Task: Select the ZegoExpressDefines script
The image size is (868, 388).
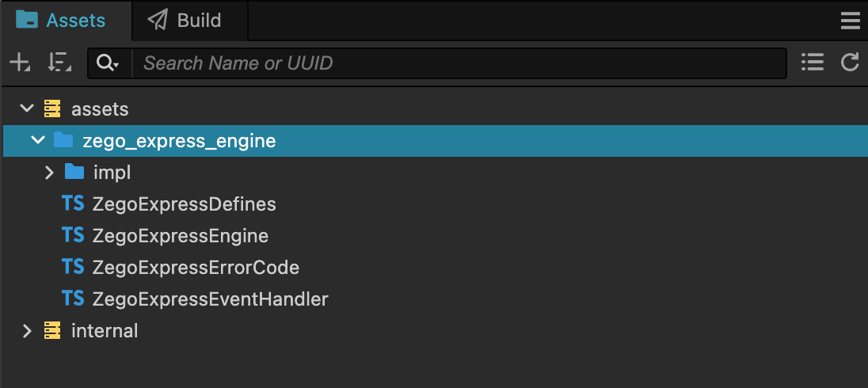Action: coord(184,204)
